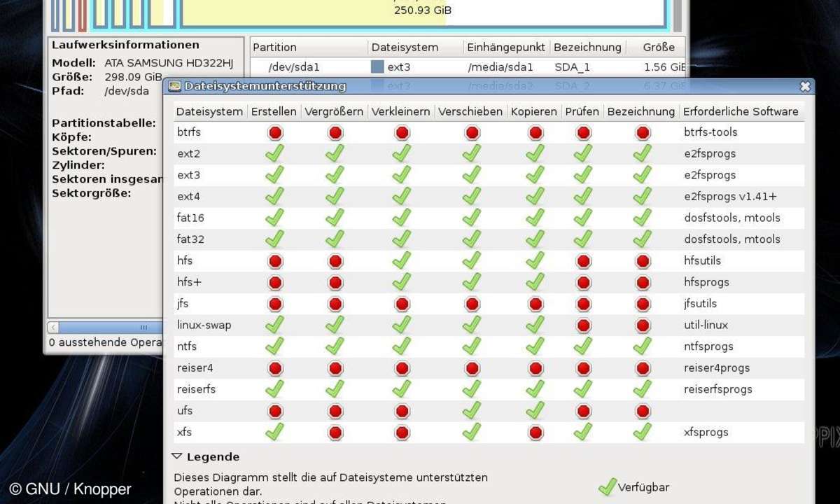840x504 pixels.
Task: Click the checkmark for fat32 Kopieren
Action: click(x=535, y=239)
